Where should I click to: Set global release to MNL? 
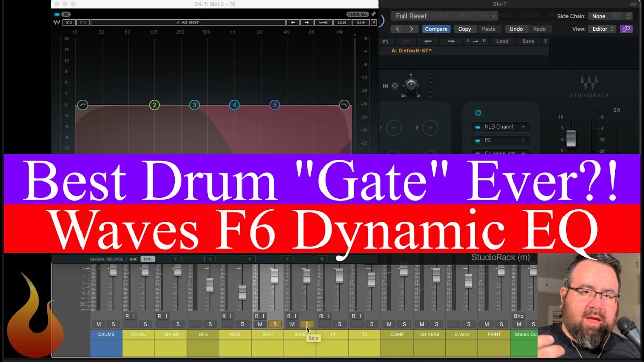(148, 259)
